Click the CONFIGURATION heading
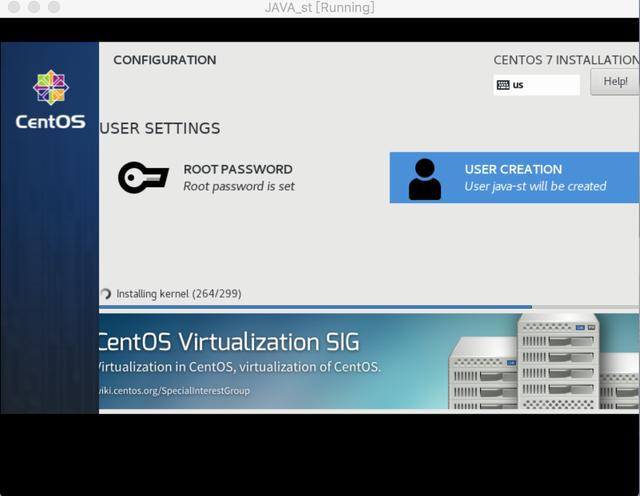Image resolution: width=640 pixels, height=496 pixels. pos(165,60)
